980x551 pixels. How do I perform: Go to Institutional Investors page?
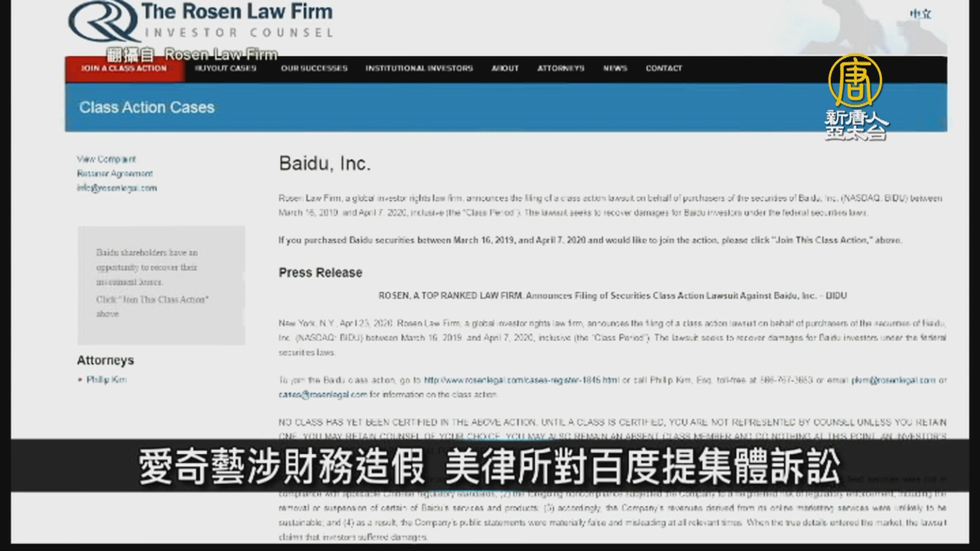coord(419,68)
